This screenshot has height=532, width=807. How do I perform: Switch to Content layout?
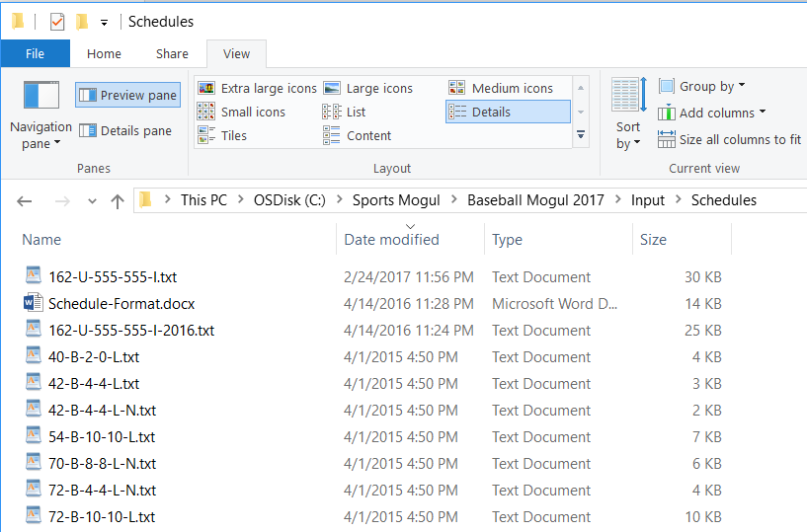[x=358, y=135]
